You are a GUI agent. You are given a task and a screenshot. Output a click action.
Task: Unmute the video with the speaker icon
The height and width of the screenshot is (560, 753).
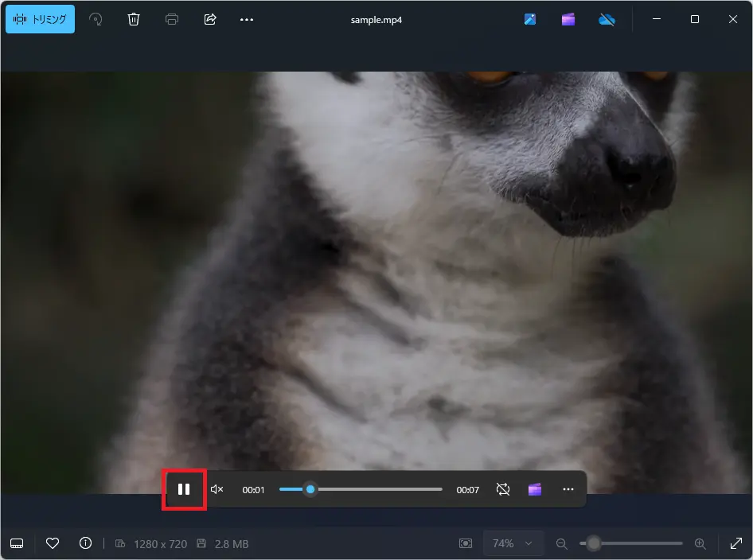[x=217, y=489]
